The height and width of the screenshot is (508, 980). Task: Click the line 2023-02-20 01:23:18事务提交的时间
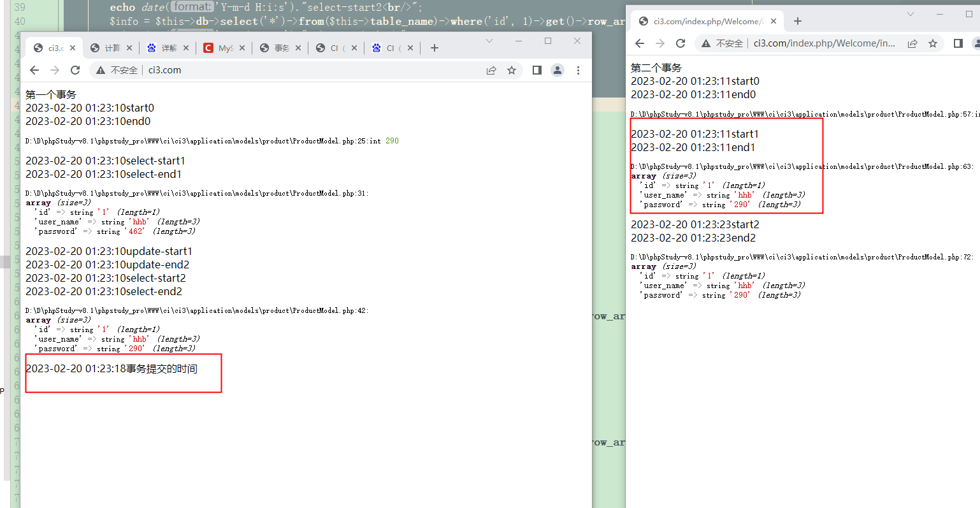(x=112, y=368)
